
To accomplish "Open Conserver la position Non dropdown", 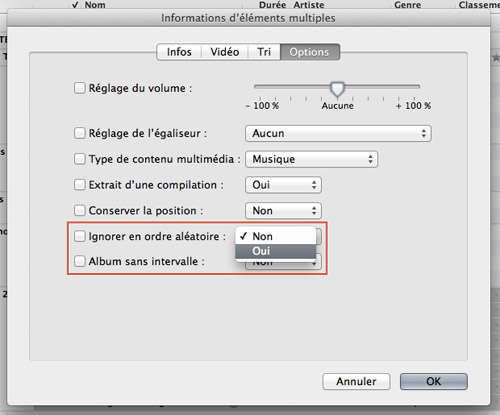I will pyautogui.click(x=283, y=211).
